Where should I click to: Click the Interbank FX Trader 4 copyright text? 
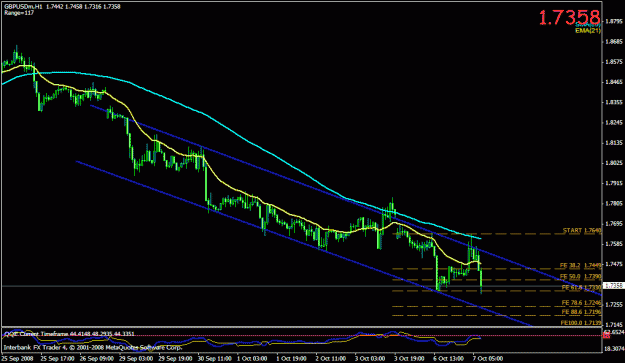[93, 347]
